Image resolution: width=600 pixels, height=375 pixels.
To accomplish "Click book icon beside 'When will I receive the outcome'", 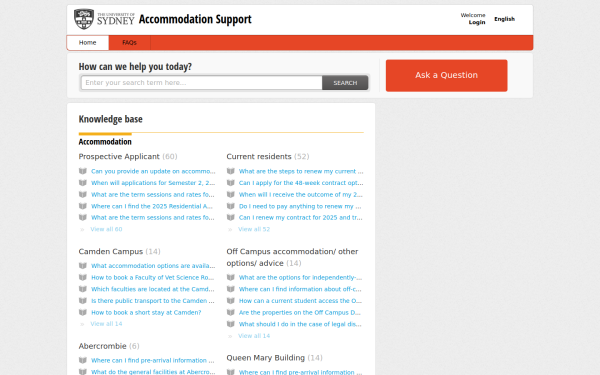I will (231, 194).
